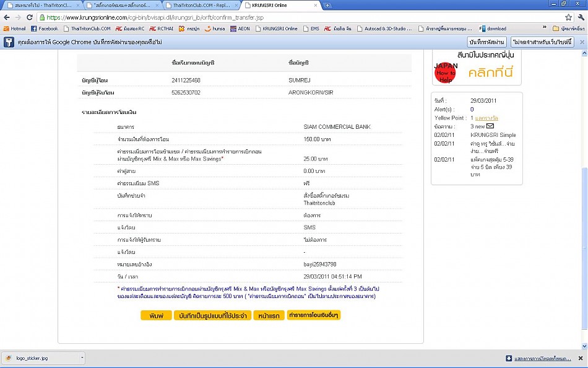588x368 pixels.
Task: Click the envelope icon beside 3 new
Action: point(490,126)
